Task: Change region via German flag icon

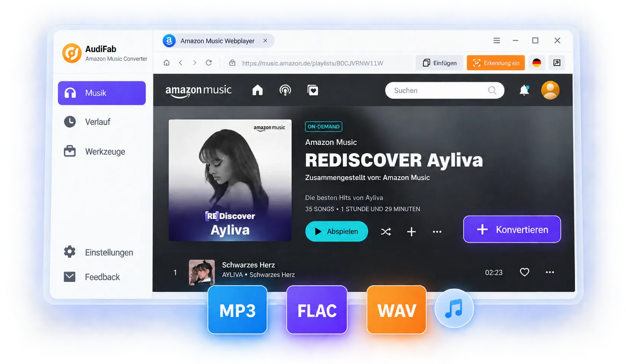Action: pos(537,63)
